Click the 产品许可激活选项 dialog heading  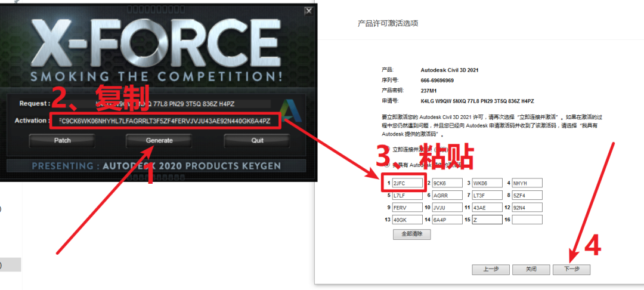[x=388, y=23]
